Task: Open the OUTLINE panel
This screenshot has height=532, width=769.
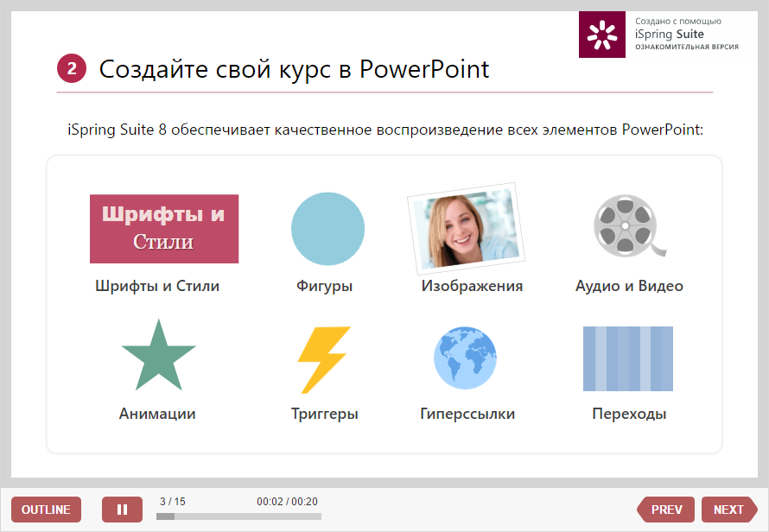Action: point(46,510)
